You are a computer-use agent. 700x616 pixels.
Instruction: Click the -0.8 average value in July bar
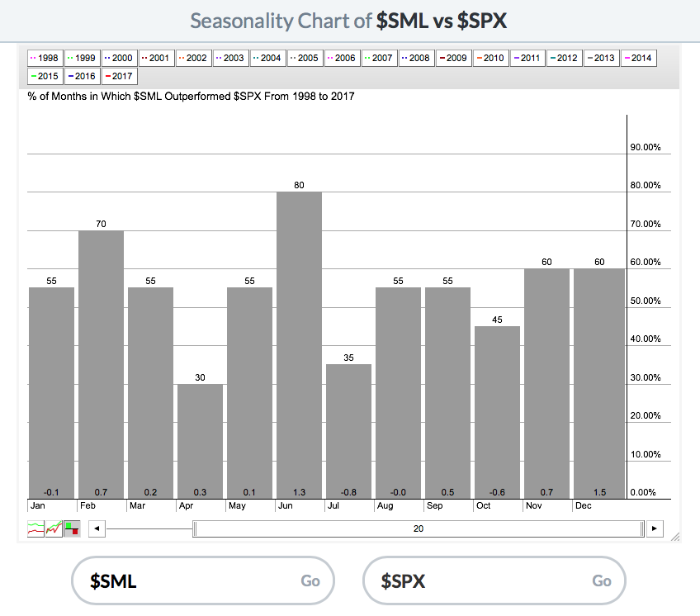pyautogui.click(x=348, y=492)
